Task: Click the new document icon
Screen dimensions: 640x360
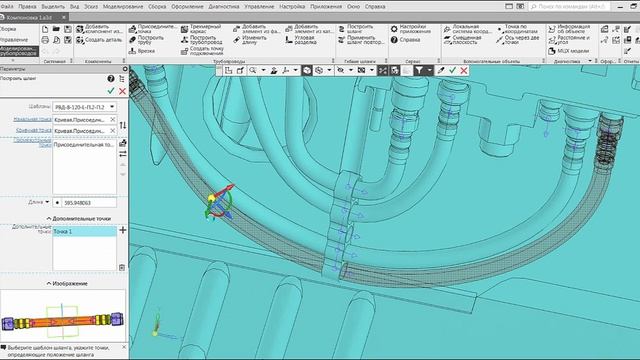Action: tap(45, 29)
